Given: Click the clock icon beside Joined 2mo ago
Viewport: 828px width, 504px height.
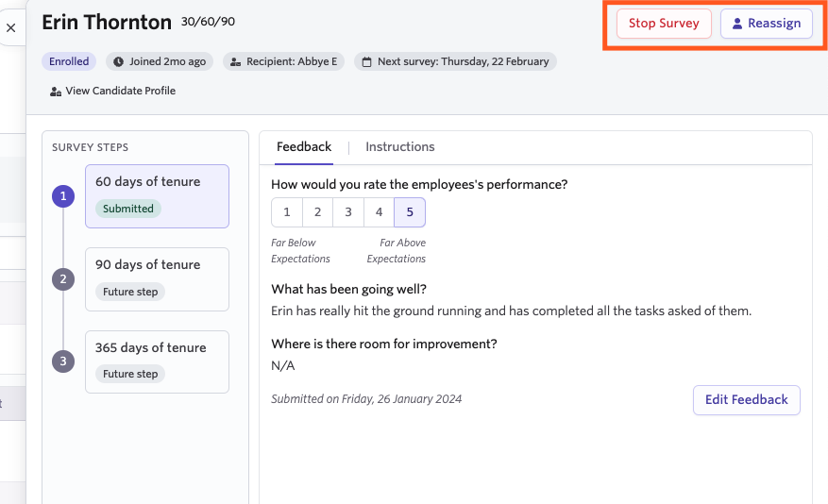Looking at the screenshot, I should (119, 61).
